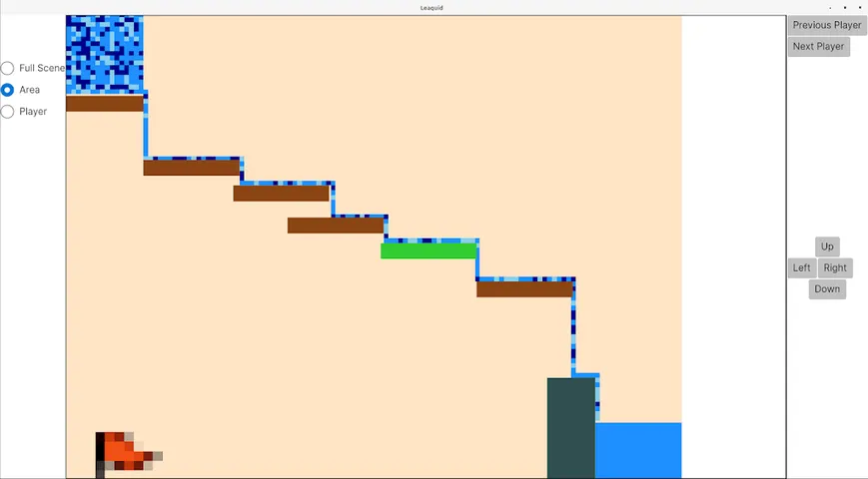Click the speckled blue water source block

click(x=104, y=54)
